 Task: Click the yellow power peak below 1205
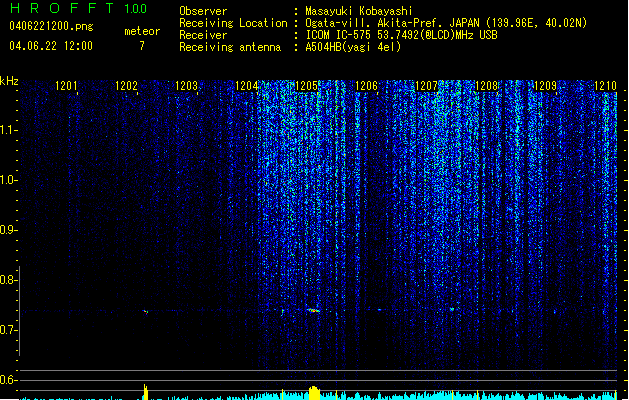(x=314, y=393)
